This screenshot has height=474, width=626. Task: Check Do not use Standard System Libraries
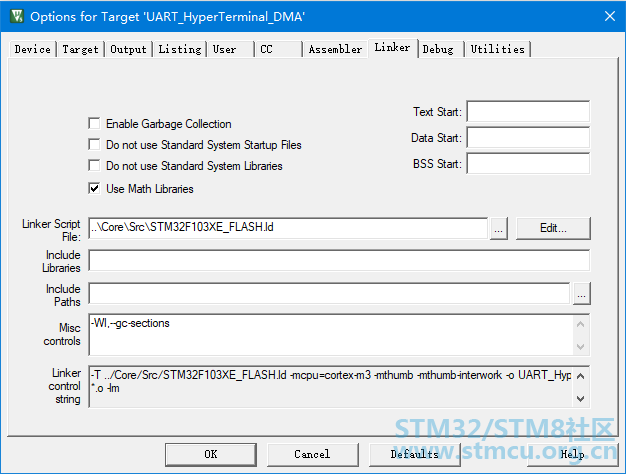click(94, 165)
